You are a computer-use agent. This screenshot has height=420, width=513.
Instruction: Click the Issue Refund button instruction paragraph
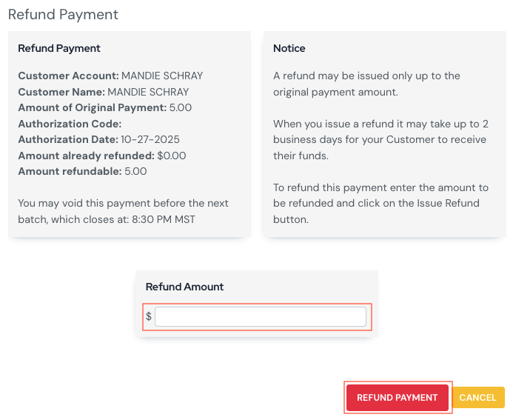click(376, 211)
